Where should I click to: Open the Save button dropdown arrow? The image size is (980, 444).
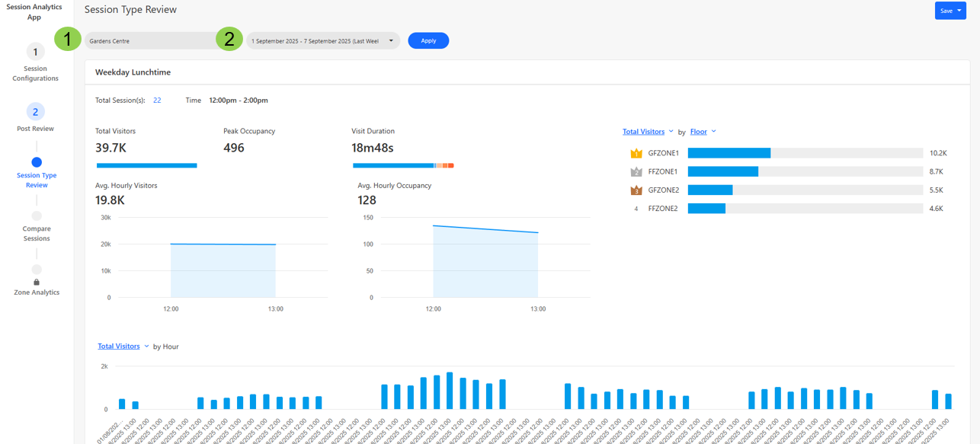pos(959,11)
